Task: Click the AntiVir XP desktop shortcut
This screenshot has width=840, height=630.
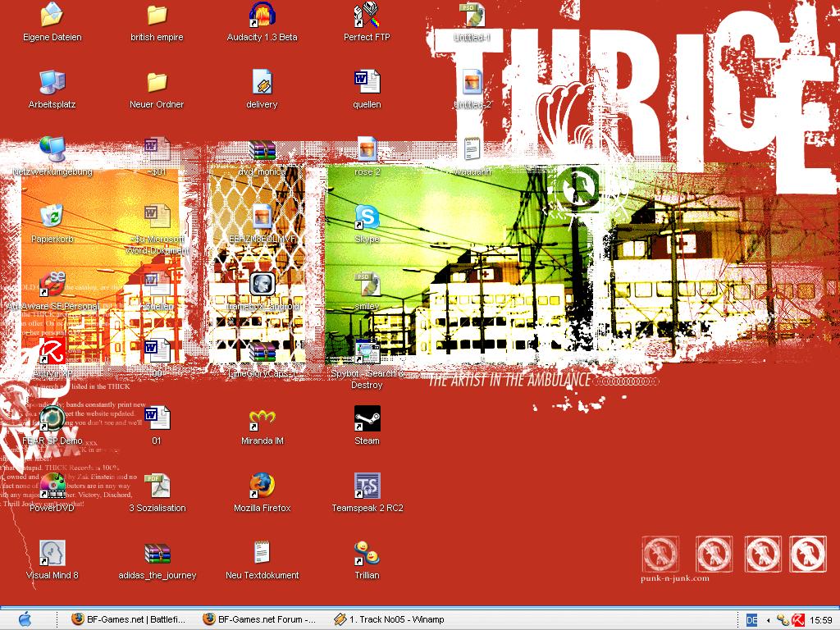Action: pos(52,351)
